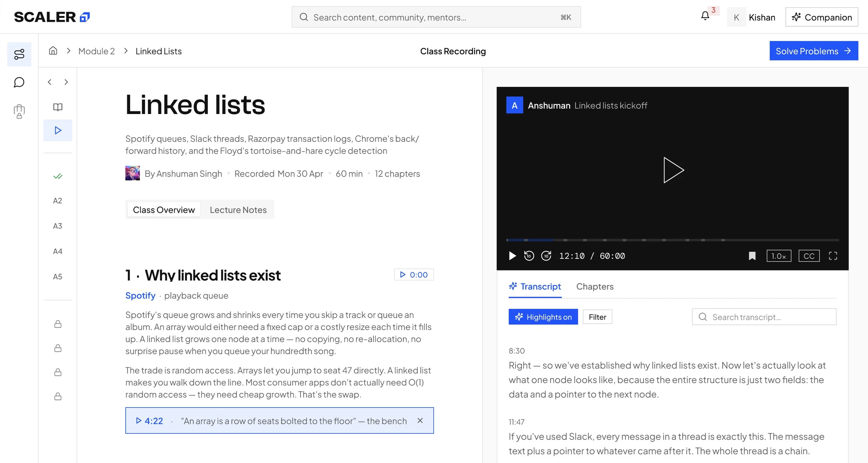Open the completed double-check item in rail
The width and height of the screenshot is (868, 463).
click(58, 176)
